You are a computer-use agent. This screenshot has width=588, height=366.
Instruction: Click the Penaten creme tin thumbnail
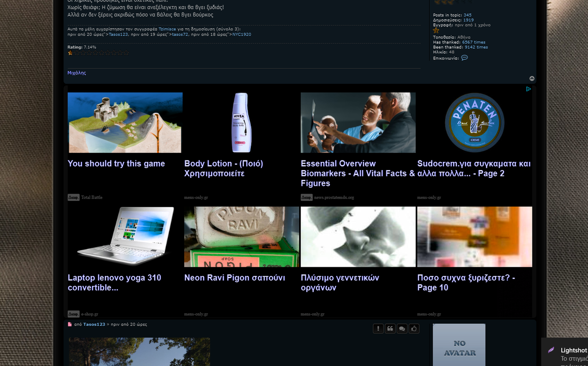click(475, 123)
